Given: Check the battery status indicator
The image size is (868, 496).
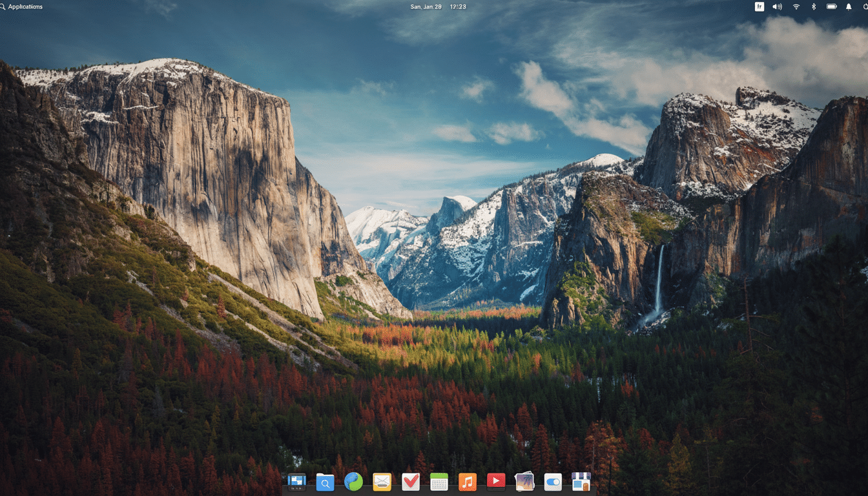Looking at the screenshot, I should click(x=832, y=6).
